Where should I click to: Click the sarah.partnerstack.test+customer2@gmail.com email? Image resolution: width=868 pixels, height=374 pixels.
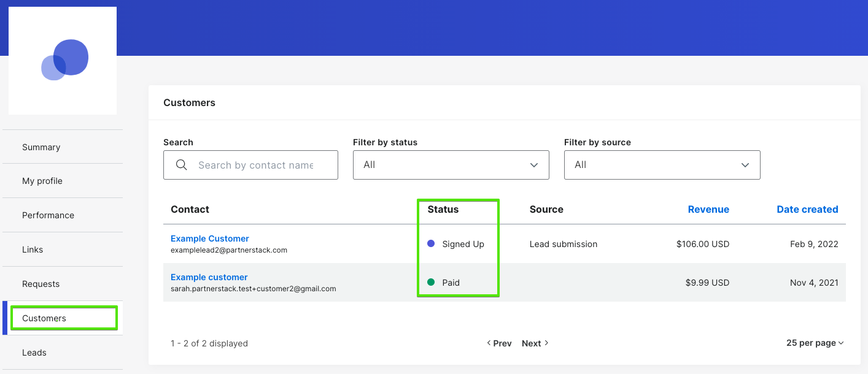(x=254, y=289)
